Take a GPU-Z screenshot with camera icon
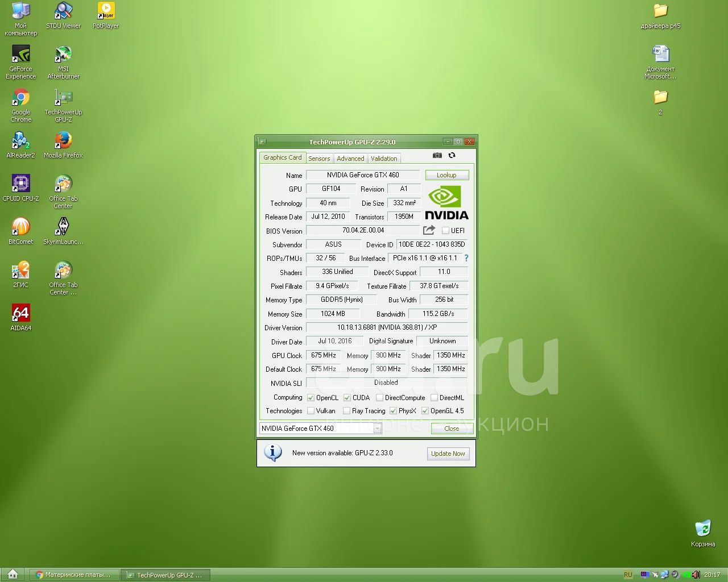Viewport: 728px width, 582px height. pyautogui.click(x=437, y=155)
